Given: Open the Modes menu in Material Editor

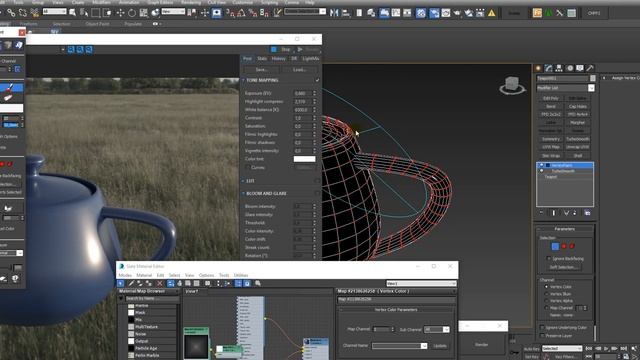Looking at the screenshot, I should point(125,276).
